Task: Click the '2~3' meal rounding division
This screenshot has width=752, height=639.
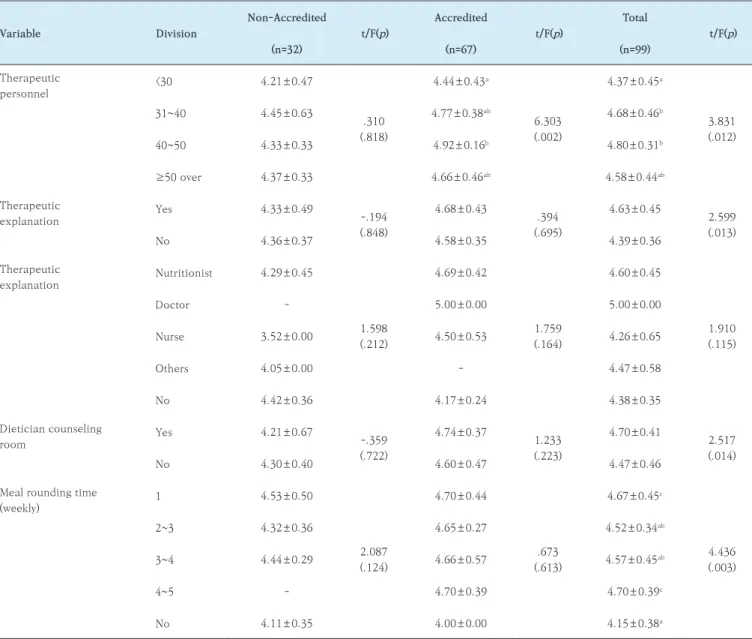Action: (164, 528)
